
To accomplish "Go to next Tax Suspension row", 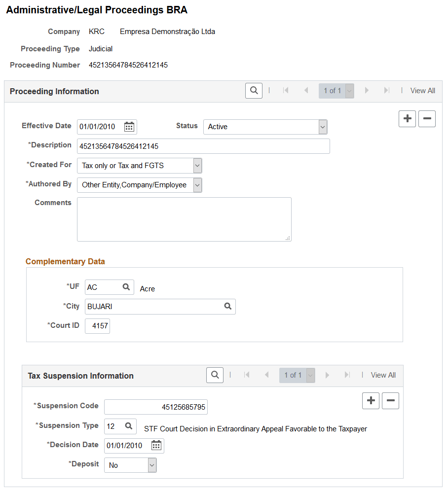I will pos(327,375).
